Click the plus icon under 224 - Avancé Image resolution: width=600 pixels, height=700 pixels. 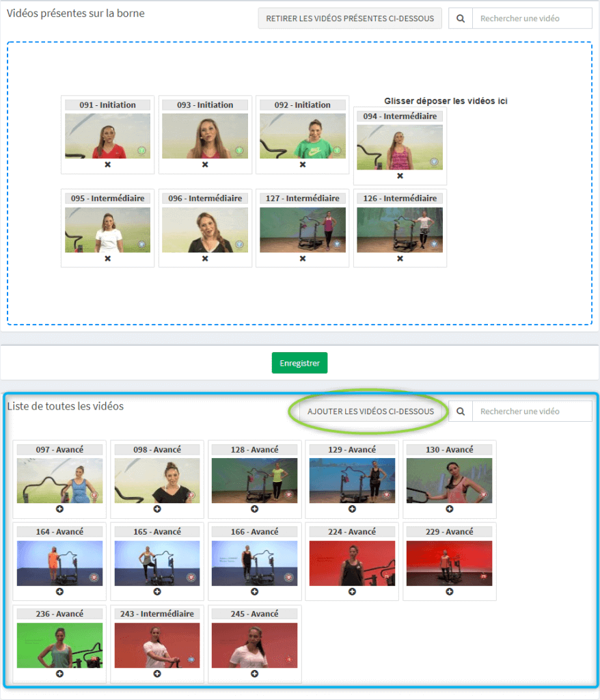click(352, 591)
